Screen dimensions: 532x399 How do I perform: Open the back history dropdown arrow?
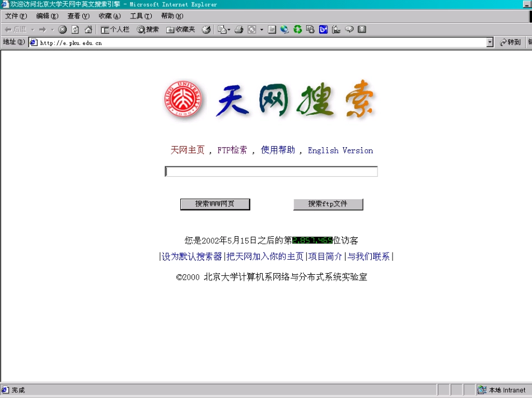coord(32,30)
